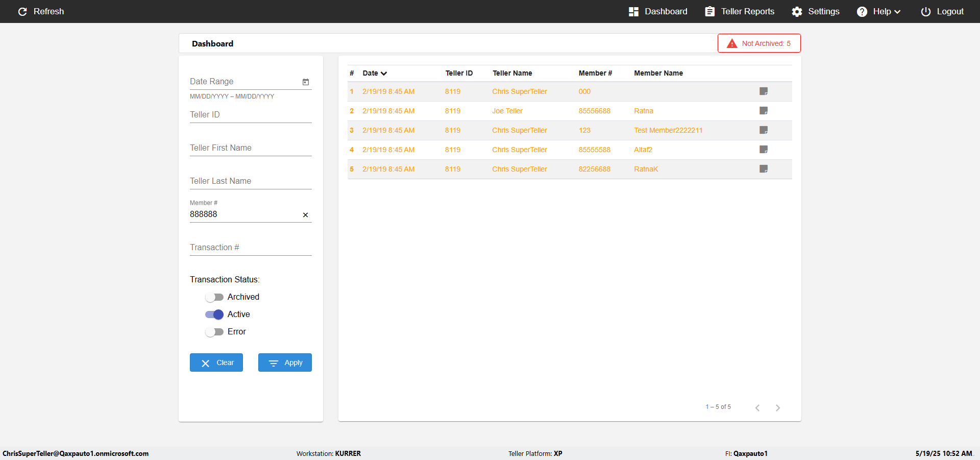Focus the Teller First Name field

point(251,148)
